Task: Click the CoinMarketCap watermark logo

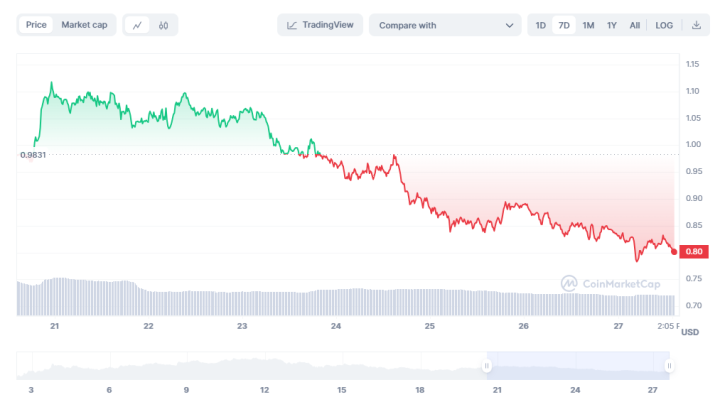Action: 569,284
